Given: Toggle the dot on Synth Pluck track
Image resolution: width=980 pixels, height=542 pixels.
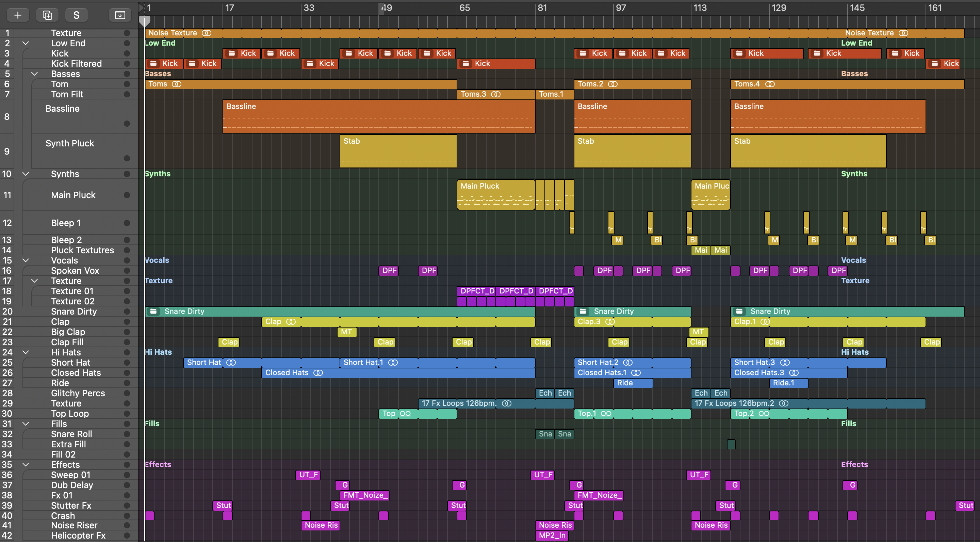Looking at the screenshot, I should (127, 158).
